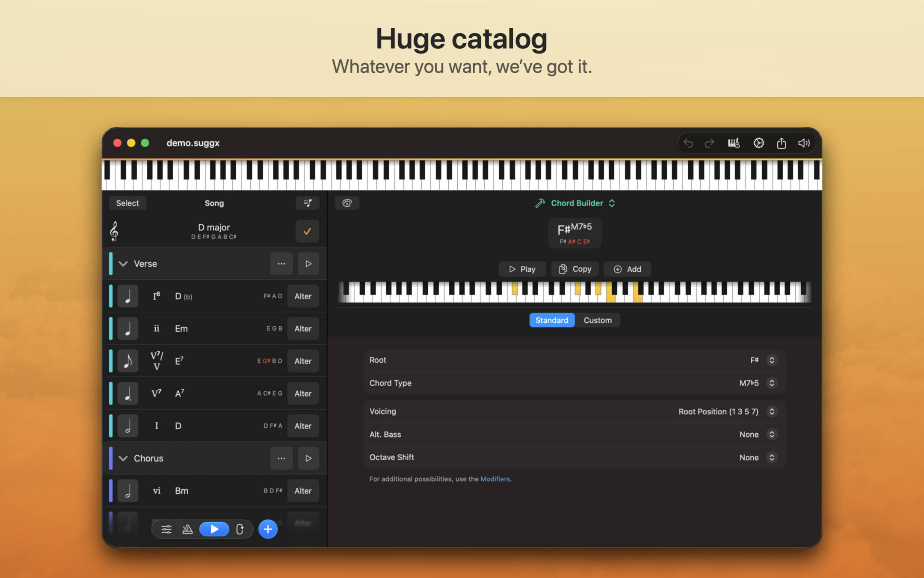The image size is (924, 578).
Task: Open the mixer sliders icon in bottom bar
Action: point(166,530)
